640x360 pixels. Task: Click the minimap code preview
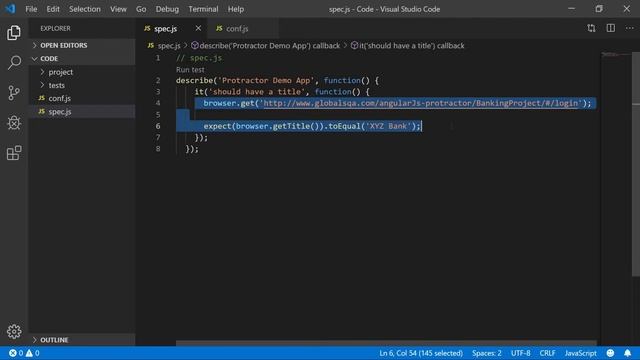tap(616, 55)
